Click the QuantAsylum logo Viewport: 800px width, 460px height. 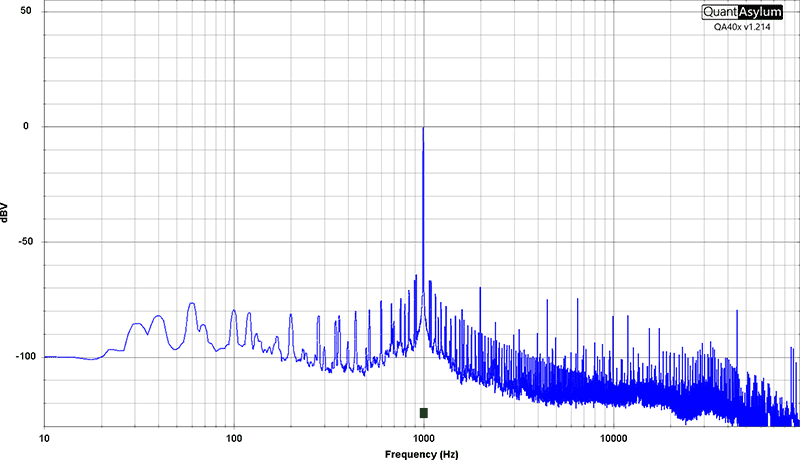pos(744,13)
